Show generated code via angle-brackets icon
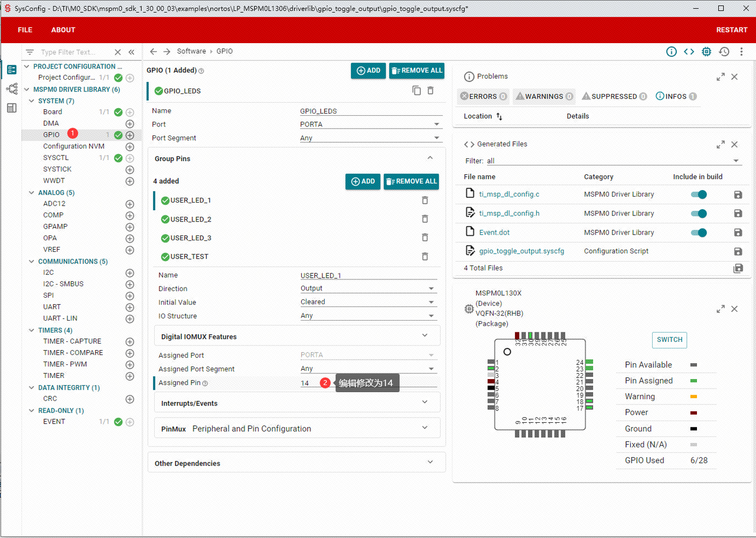 click(x=689, y=51)
